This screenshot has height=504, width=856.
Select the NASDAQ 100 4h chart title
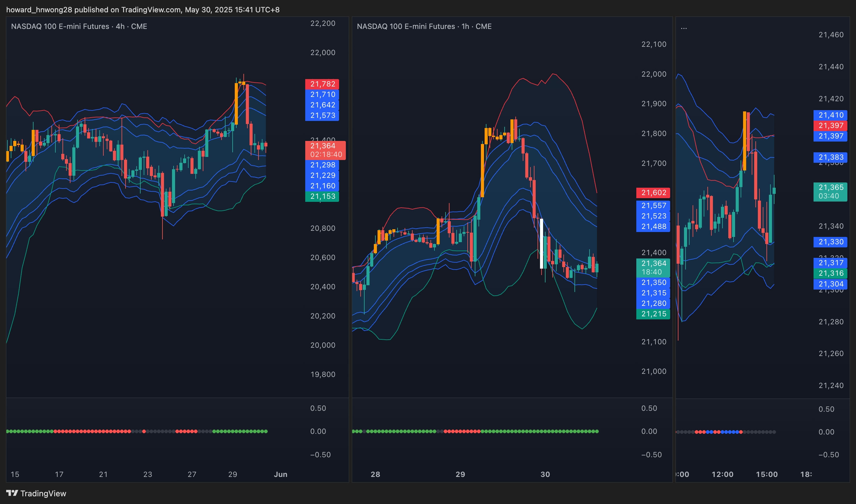pyautogui.click(x=79, y=26)
